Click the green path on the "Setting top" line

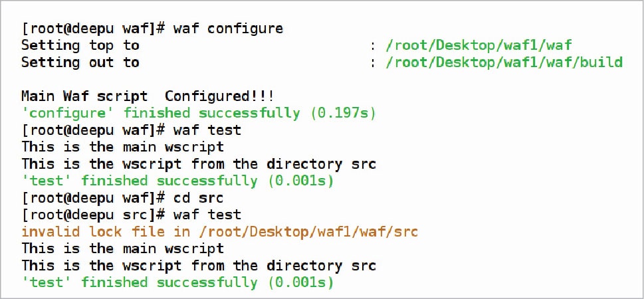click(x=479, y=45)
